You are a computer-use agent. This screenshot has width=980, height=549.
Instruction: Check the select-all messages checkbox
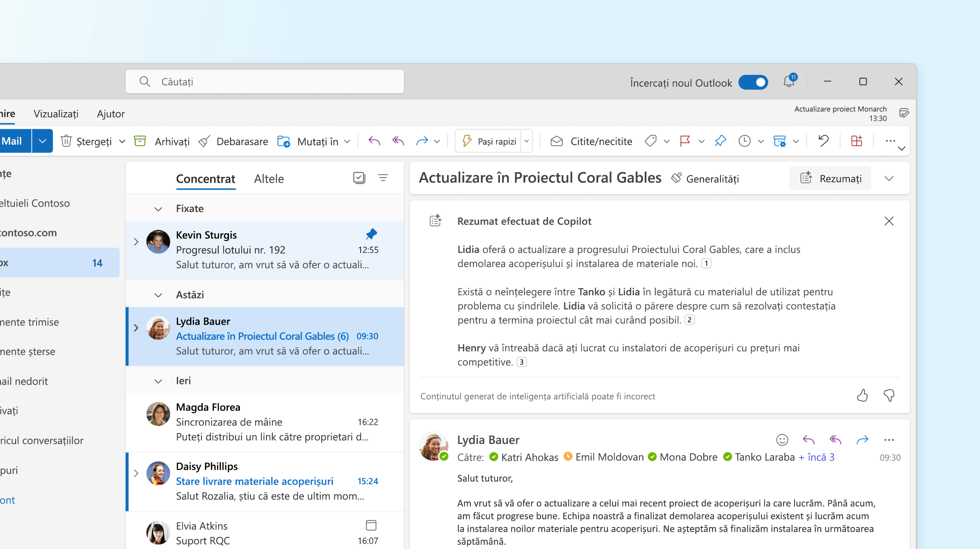point(359,178)
